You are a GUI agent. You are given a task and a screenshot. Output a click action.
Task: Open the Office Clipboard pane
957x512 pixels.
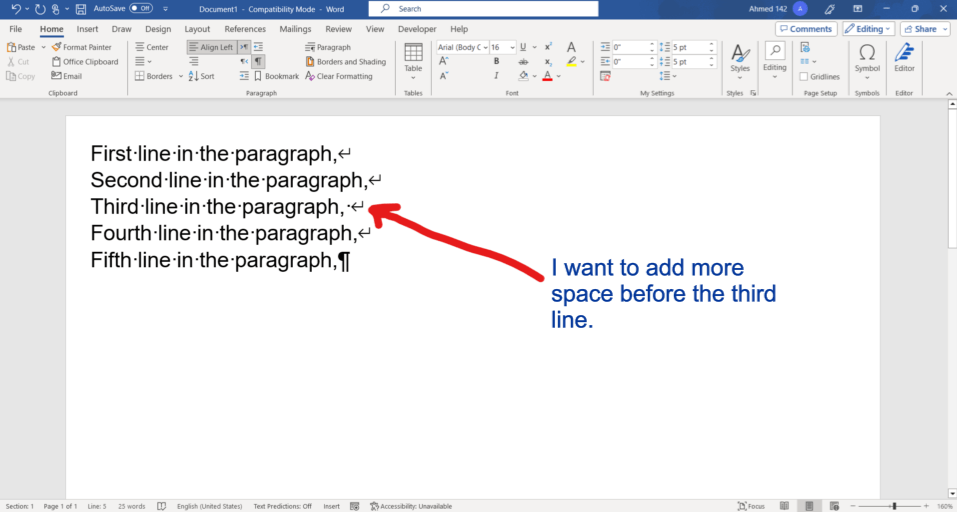point(85,62)
